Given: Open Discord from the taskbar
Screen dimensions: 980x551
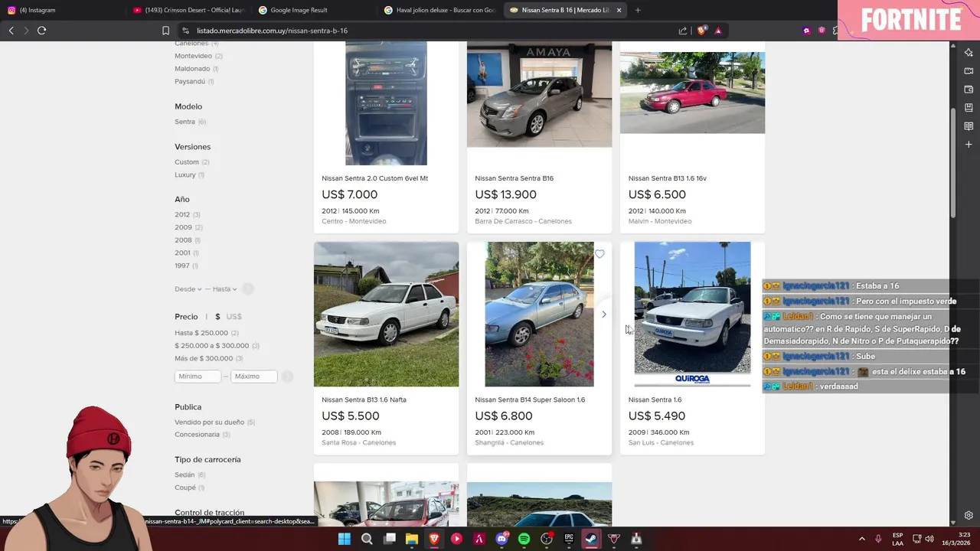Looking at the screenshot, I should point(501,539).
